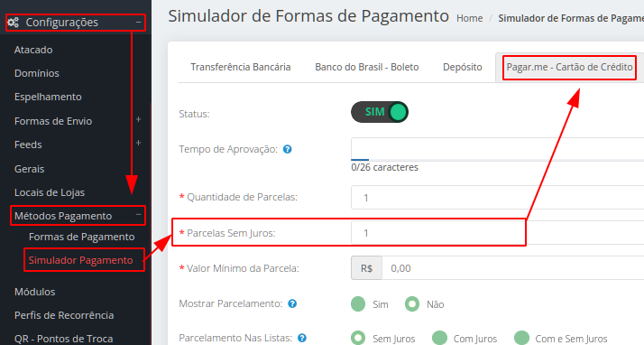Go to Home breadcrumb link
This screenshot has width=644, height=345.
469,18
